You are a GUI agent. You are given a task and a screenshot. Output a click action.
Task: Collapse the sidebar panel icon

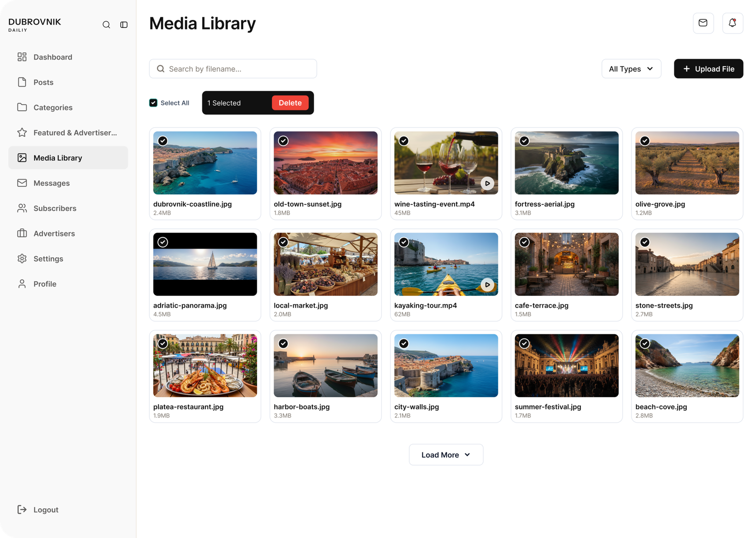click(x=124, y=25)
